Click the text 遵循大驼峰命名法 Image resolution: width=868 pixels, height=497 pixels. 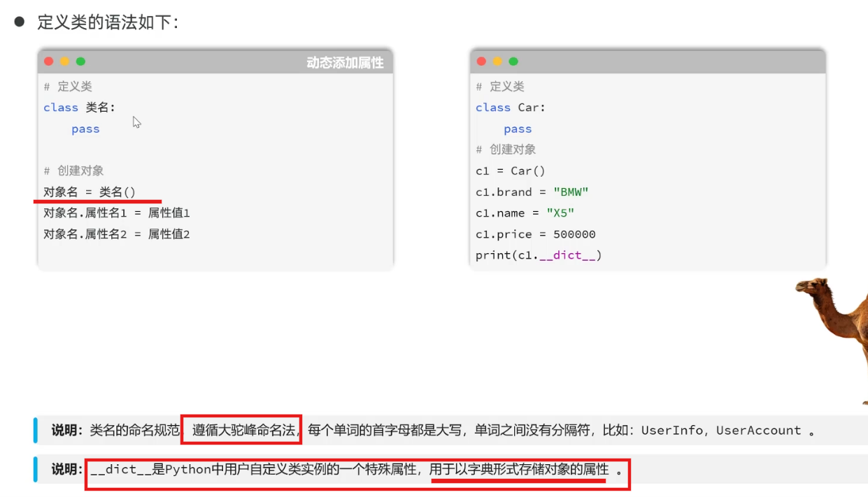click(x=244, y=431)
